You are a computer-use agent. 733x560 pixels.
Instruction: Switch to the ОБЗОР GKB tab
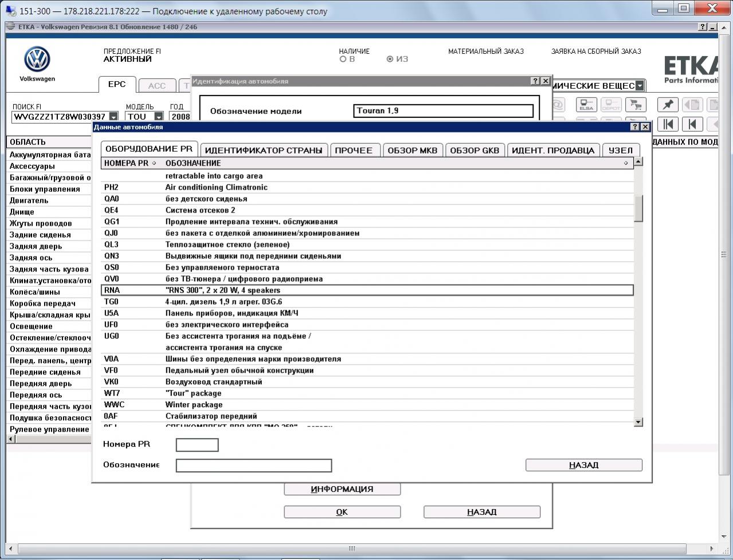click(x=475, y=150)
